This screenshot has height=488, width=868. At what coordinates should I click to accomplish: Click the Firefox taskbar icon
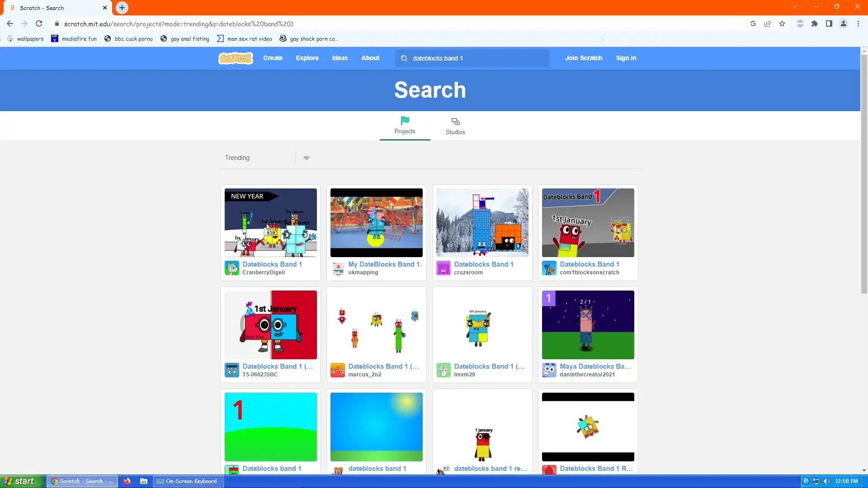(127, 481)
